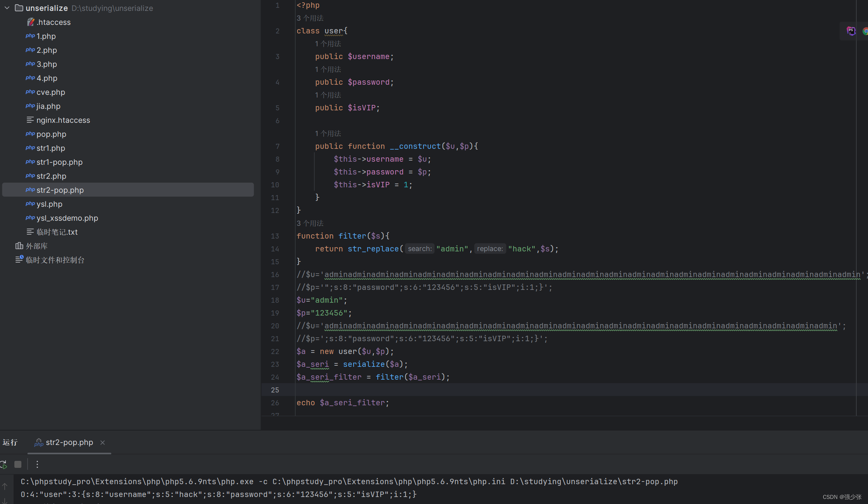Open ysl.php file

[x=49, y=204]
